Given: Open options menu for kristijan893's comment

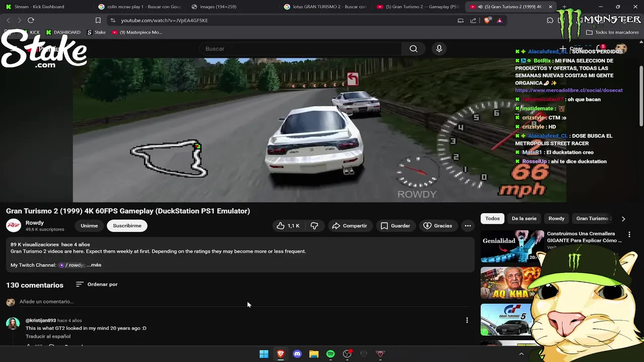Looking at the screenshot, I should [x=467, y=320].
